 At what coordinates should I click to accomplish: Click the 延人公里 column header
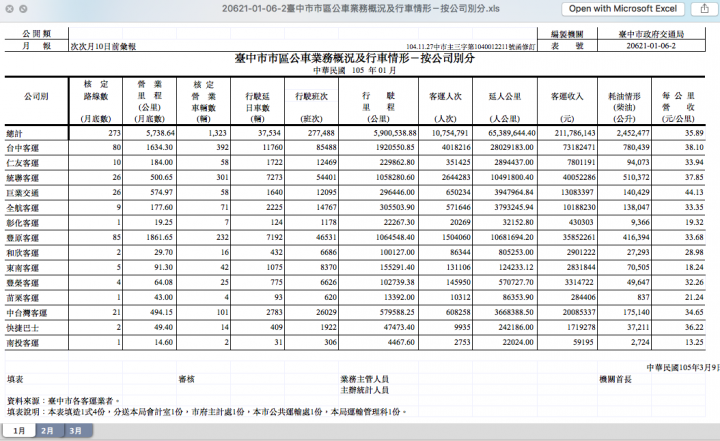(x=505, y=96)
